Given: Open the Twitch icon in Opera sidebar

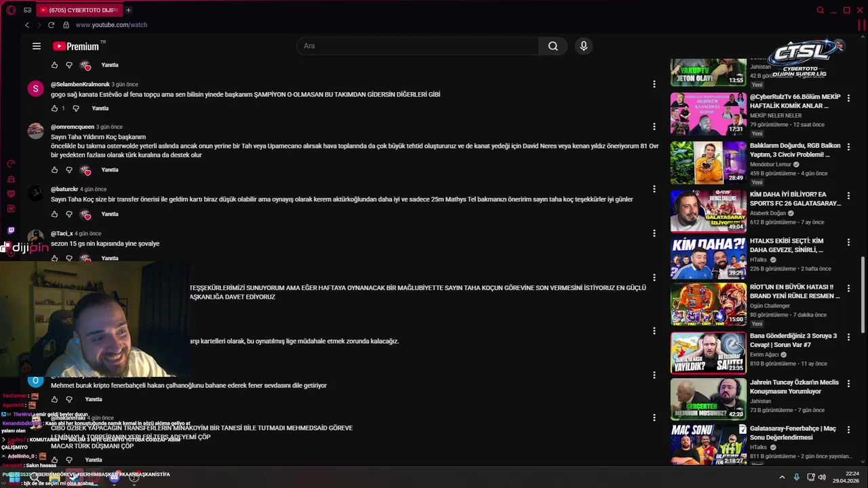Looking at the screenshot, I should (11, 230).
